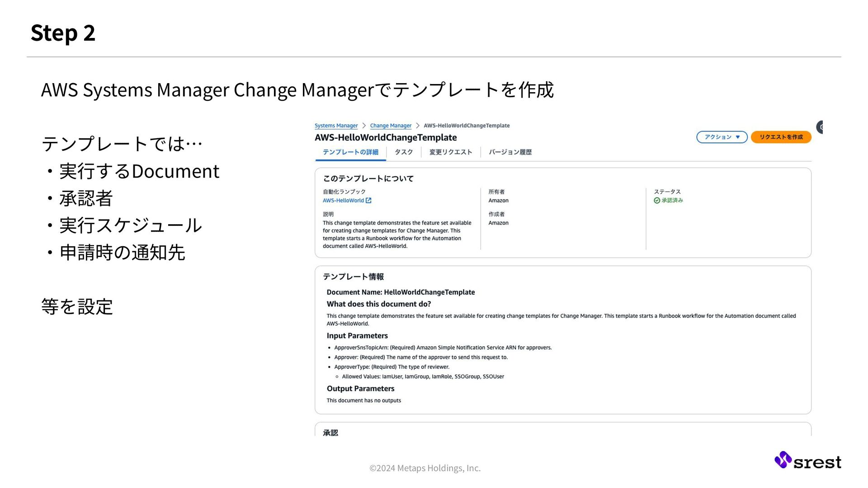Switch to the バージョン履歴 tab
The width and height of the screenshot is (868, 488).
point(510,152)
